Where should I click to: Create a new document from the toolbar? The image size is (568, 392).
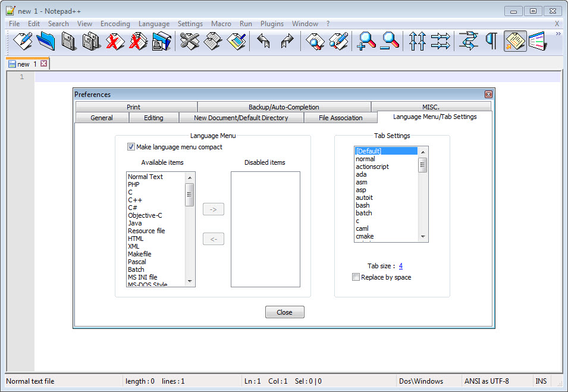(23, 41)
